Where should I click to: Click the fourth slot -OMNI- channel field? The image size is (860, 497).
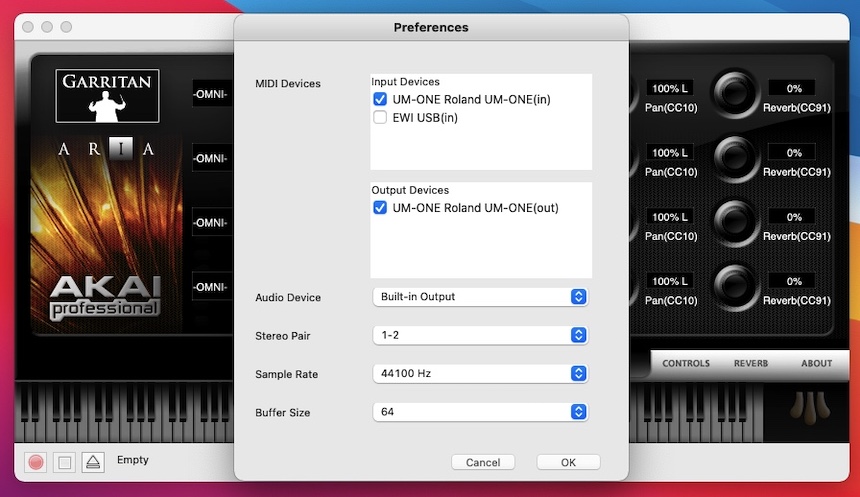point(212,287)
